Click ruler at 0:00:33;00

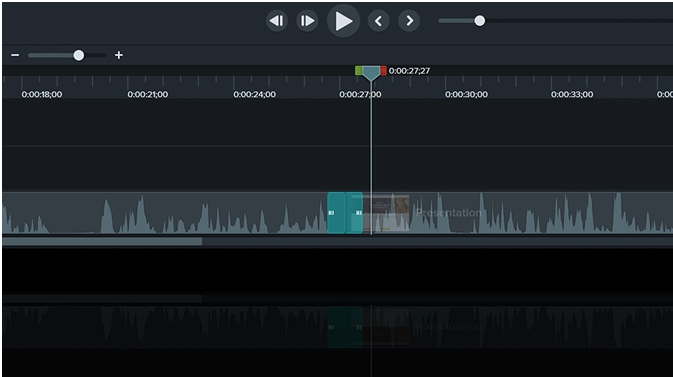pos(572,94)
